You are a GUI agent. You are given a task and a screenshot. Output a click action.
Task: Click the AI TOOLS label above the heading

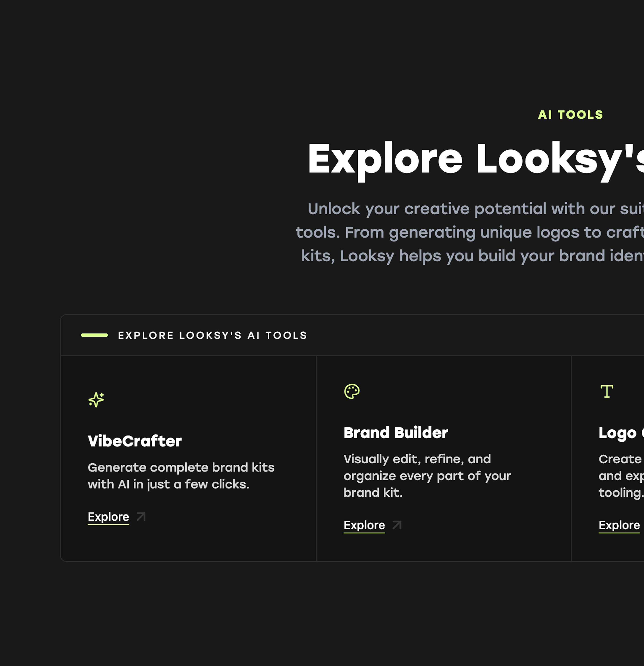click(570, 115)
